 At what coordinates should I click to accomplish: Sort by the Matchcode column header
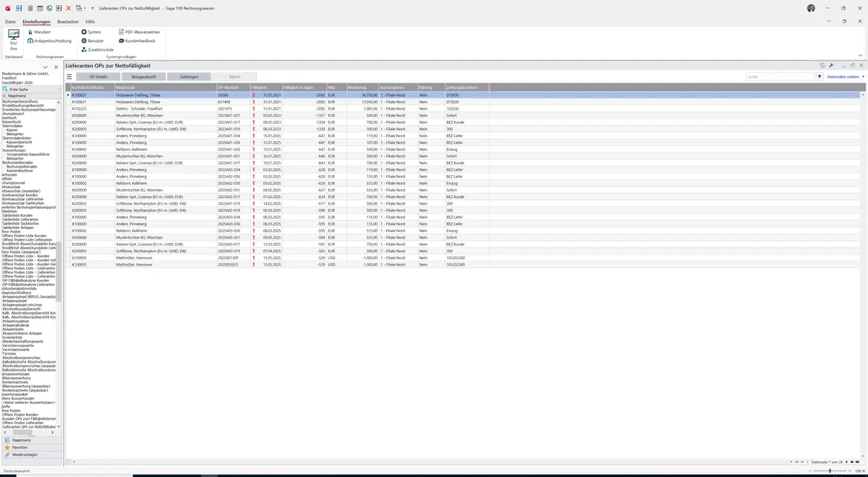[165, 87]
